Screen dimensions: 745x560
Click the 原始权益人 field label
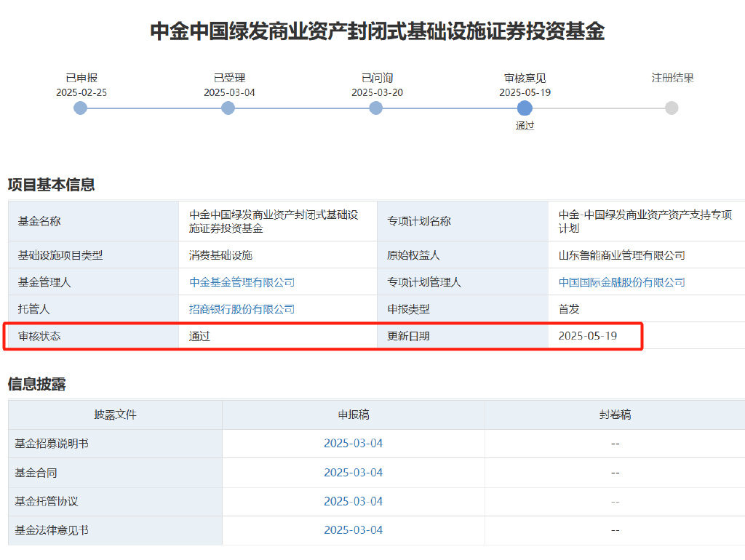pyautogui.click(x=413, y=255)
